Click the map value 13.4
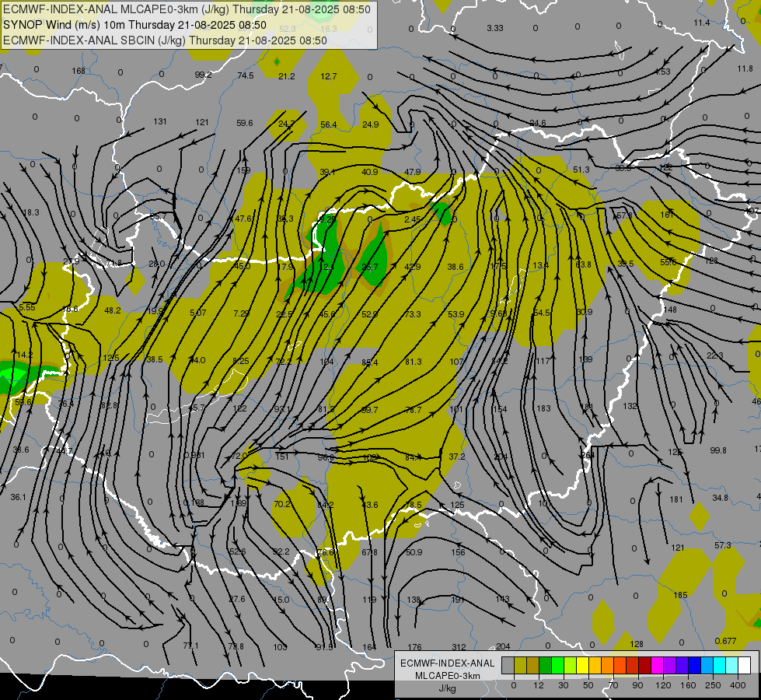 pyautogui.click(x=541, y=265)
